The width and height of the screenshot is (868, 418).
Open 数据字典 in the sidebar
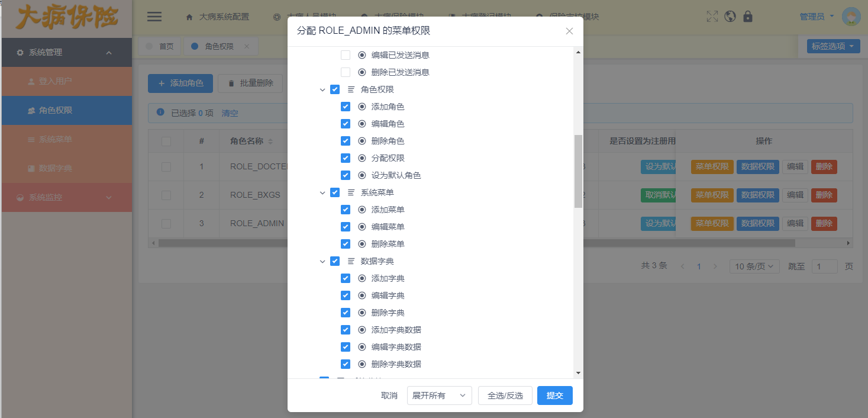[66, 168]
